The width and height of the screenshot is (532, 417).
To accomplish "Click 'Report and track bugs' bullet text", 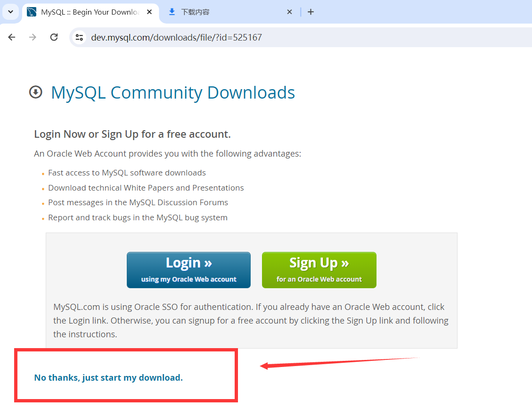I will [x=138, y=217].
